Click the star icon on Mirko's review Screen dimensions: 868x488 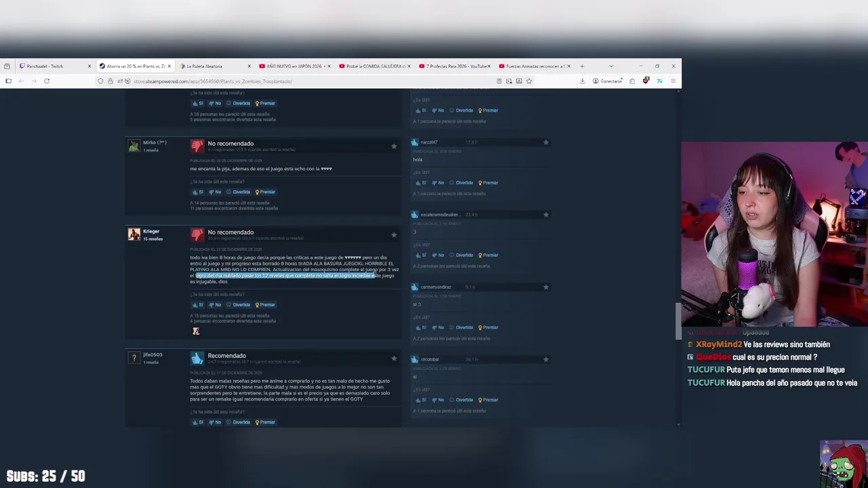[393, 146]
